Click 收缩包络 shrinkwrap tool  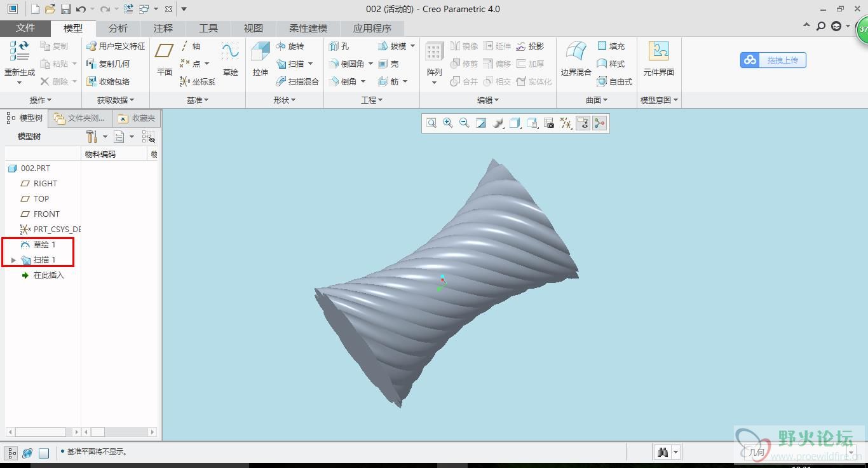(108, 81)
